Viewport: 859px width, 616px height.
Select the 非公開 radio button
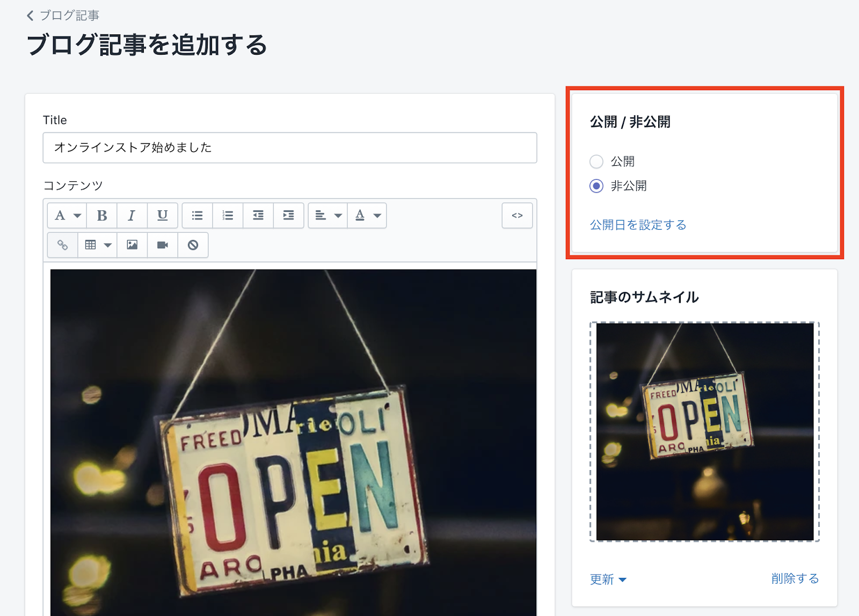(596, 186)
